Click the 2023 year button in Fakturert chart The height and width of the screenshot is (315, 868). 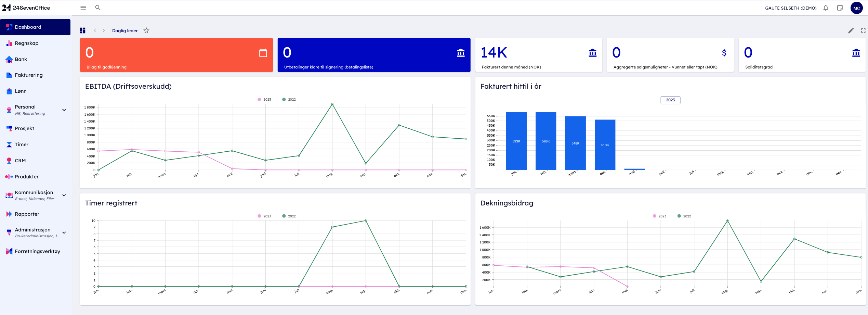670,100
